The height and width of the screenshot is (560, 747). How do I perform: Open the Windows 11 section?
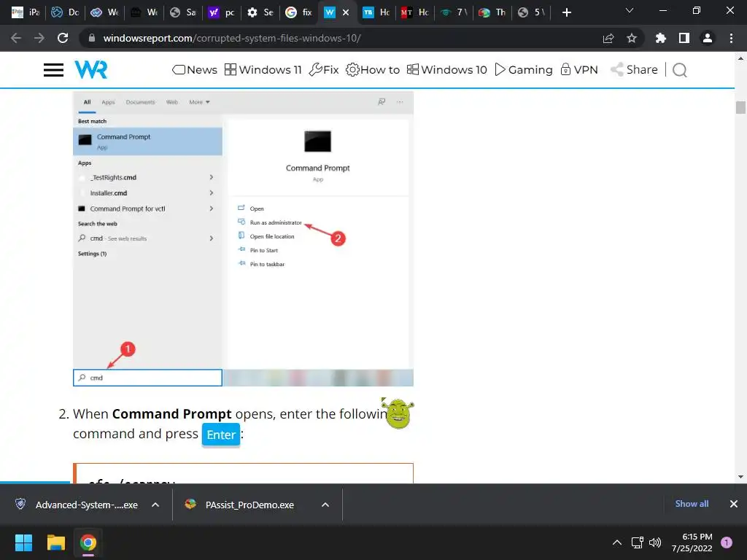(263, 69)
